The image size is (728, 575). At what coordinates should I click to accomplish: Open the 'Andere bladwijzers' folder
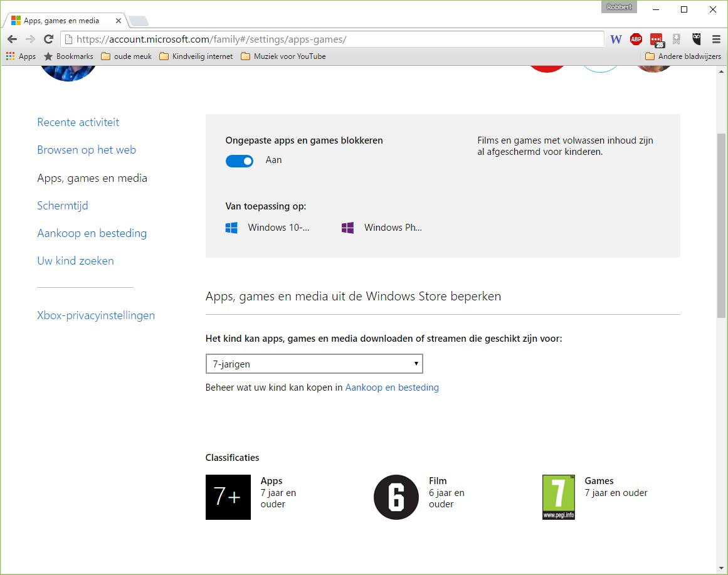click(x=683, y=56)
